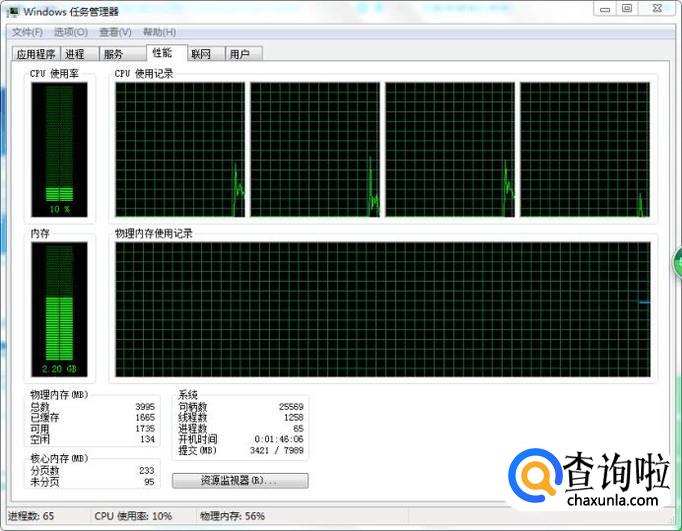Image resolution: width=682 pixels, height=531 pixels.
Task: Click the 句柄数 value 25569
Action: (291, 407)
